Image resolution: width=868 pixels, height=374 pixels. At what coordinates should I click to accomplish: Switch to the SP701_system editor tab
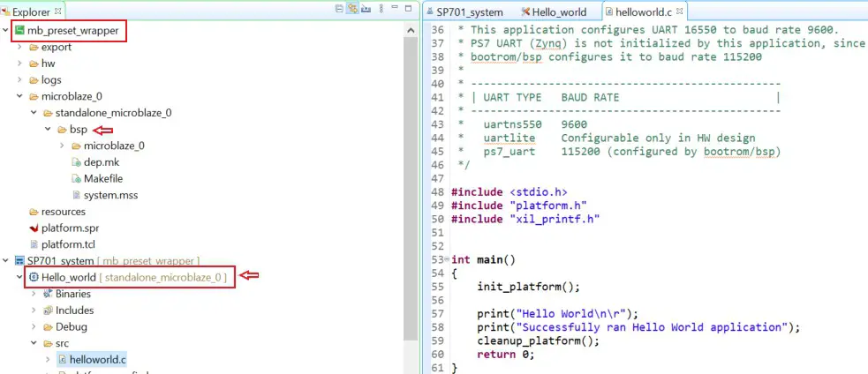point(464,12)
